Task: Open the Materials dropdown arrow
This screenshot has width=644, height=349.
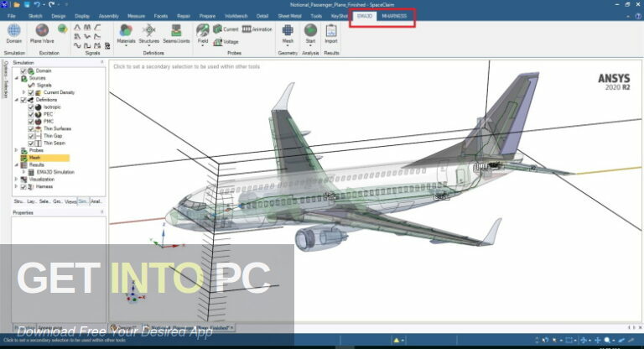Action: pyautogui.click(x=126, y=45)
